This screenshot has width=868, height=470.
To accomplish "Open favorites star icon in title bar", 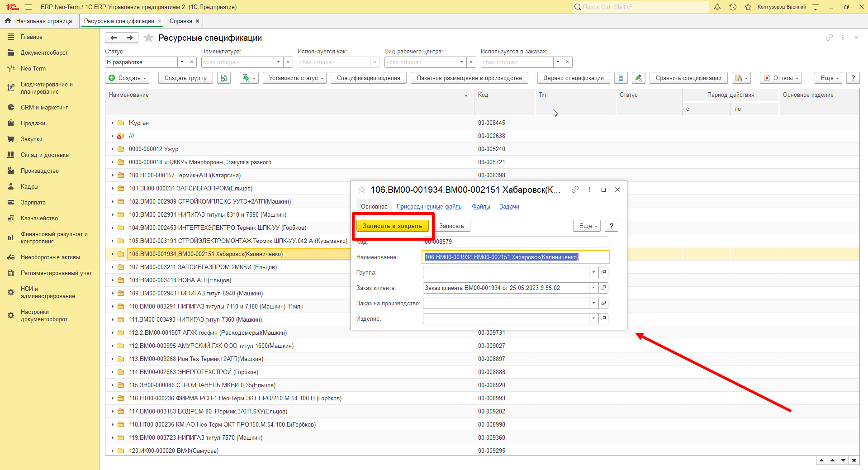I will click(748, 7).
